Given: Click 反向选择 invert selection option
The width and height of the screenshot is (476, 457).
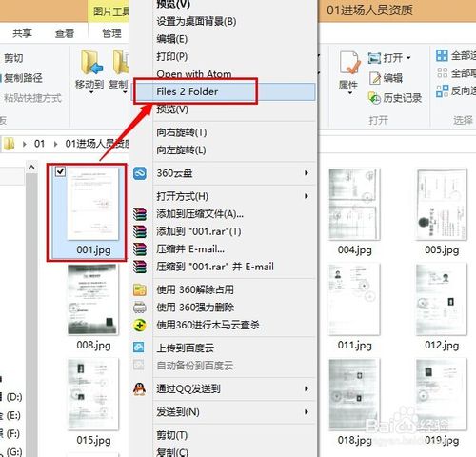Looking at the screenshot, I should [x=456, y=91].
